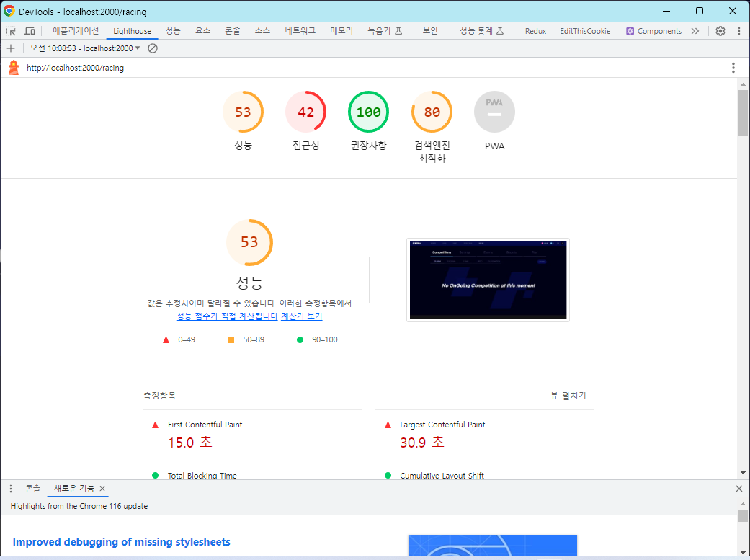
Task: Open the 메모리 tab
Action: point(341,31)
